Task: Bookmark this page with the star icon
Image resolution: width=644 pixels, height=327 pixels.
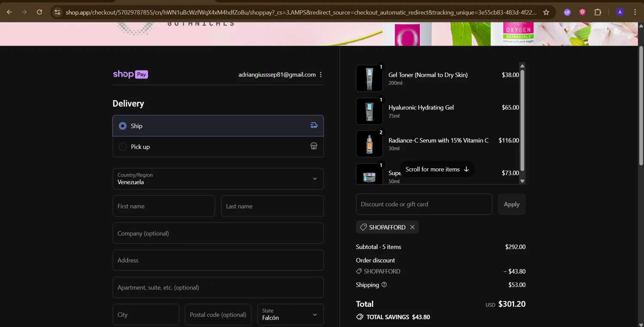Action: pyautogui.click(x=546, y=12)
